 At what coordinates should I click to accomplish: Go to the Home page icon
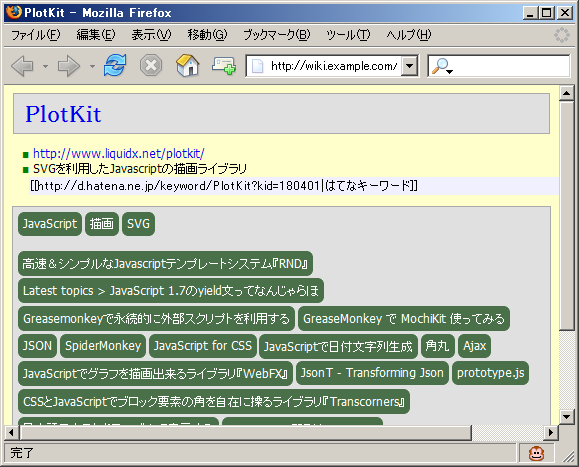pos(188,65)
